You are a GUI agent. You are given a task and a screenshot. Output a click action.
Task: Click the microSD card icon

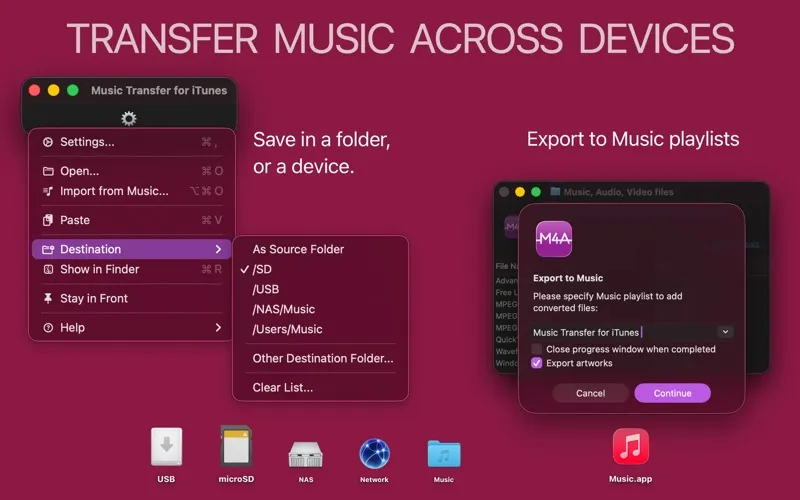point(236,446)
